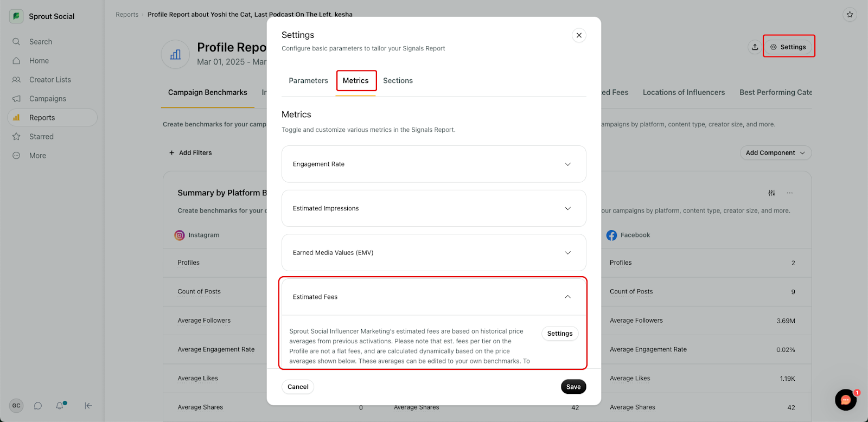The height and width of the screenshot is (422, 868).
Task: Click the Sprout Social leaf logo
Action: tap(16, 16)
